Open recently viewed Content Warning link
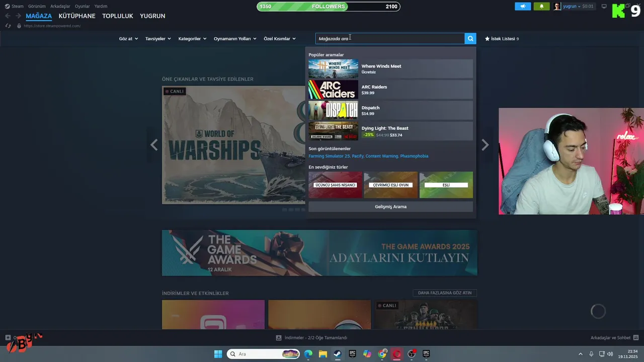644x362 pixels. [x=381, y=156]
